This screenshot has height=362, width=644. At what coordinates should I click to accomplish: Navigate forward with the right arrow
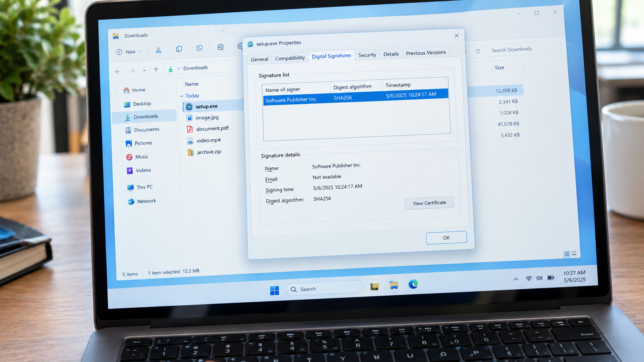(132, 71)
